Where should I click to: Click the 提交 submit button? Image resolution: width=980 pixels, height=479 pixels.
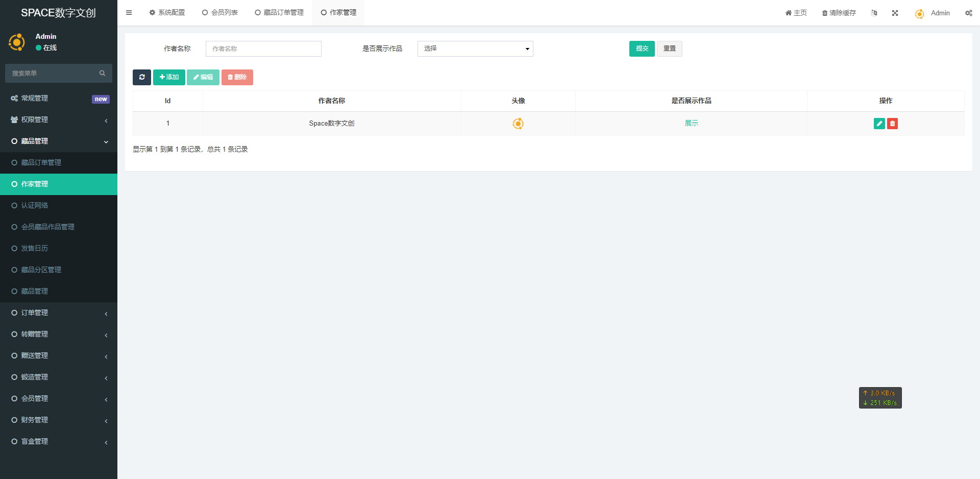click(642, 49)
